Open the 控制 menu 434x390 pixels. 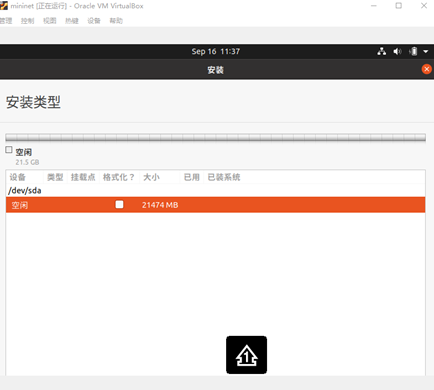click(27, 21)
